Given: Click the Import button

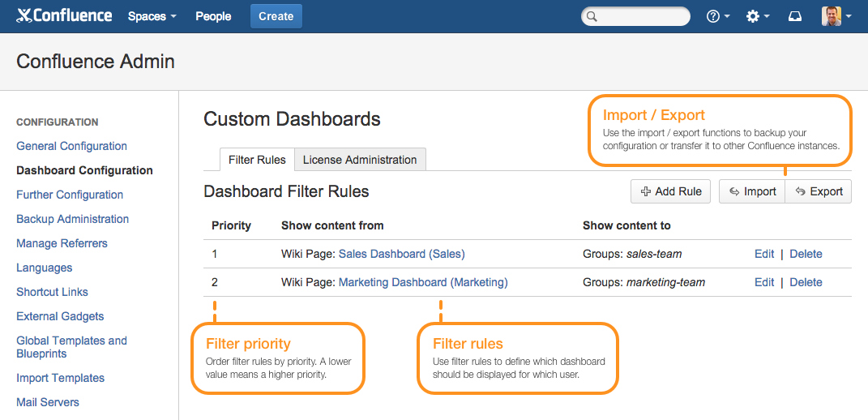Looking at the screenshot, I should [x=752, y=191].
